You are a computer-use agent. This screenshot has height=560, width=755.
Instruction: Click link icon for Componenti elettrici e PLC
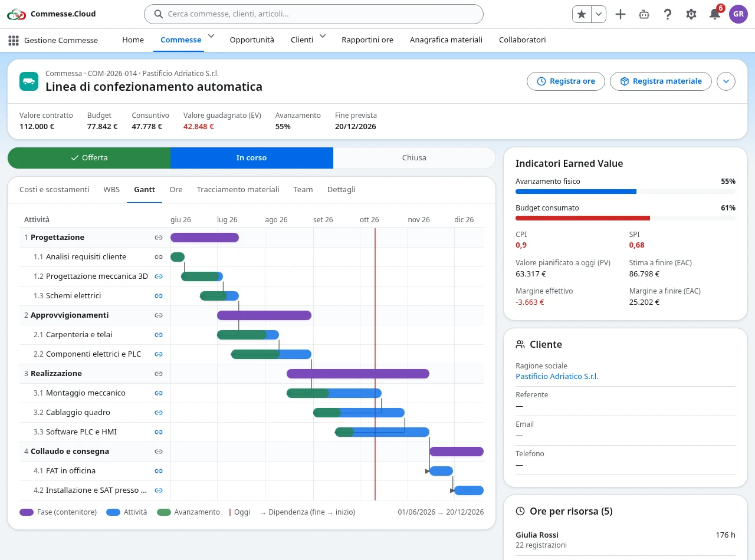[x=159, y=354]
